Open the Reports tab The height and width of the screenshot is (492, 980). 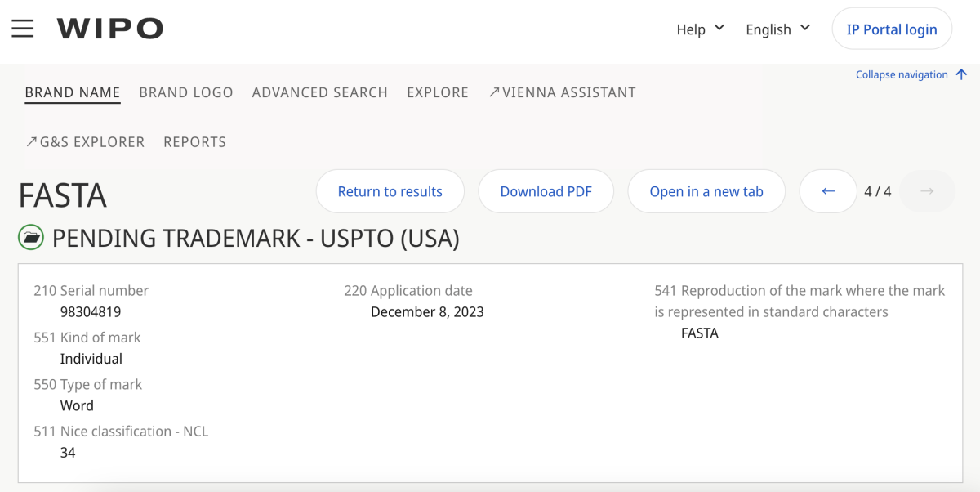click(195, 141)
